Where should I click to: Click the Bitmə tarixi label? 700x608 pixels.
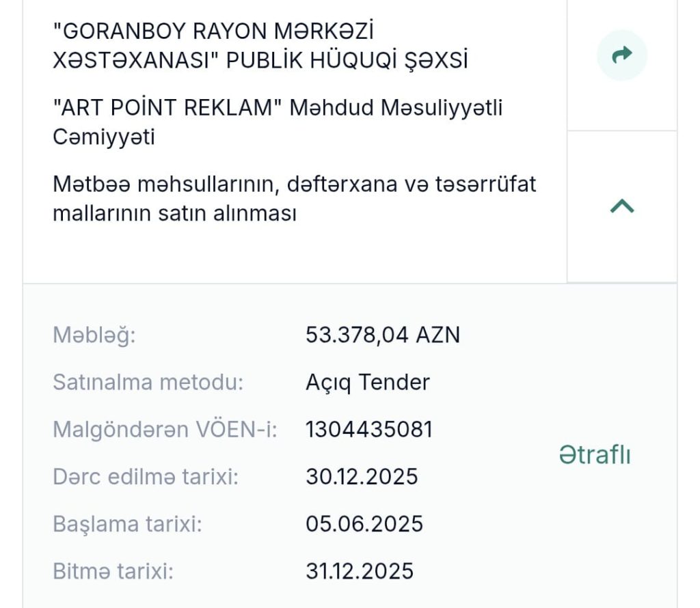(113, 570)
